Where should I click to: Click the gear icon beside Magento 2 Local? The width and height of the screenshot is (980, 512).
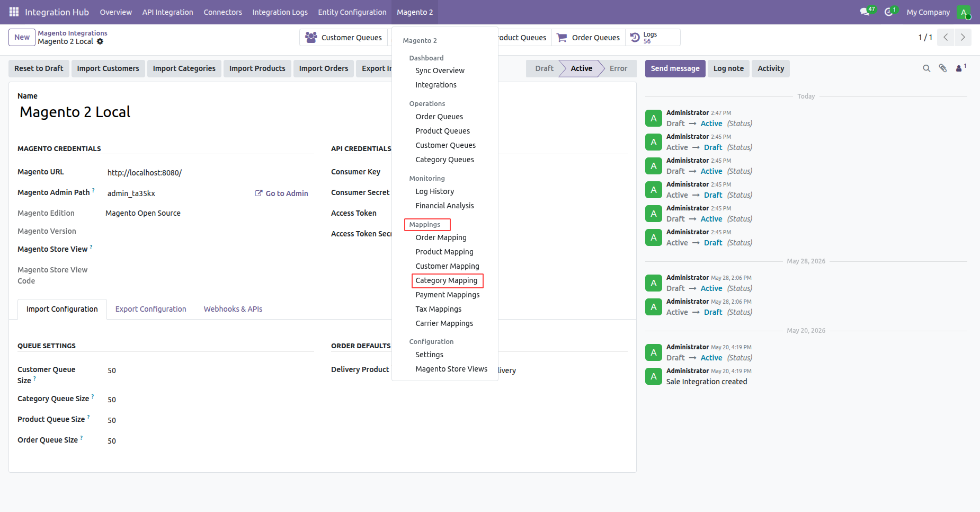click(100, 41)
